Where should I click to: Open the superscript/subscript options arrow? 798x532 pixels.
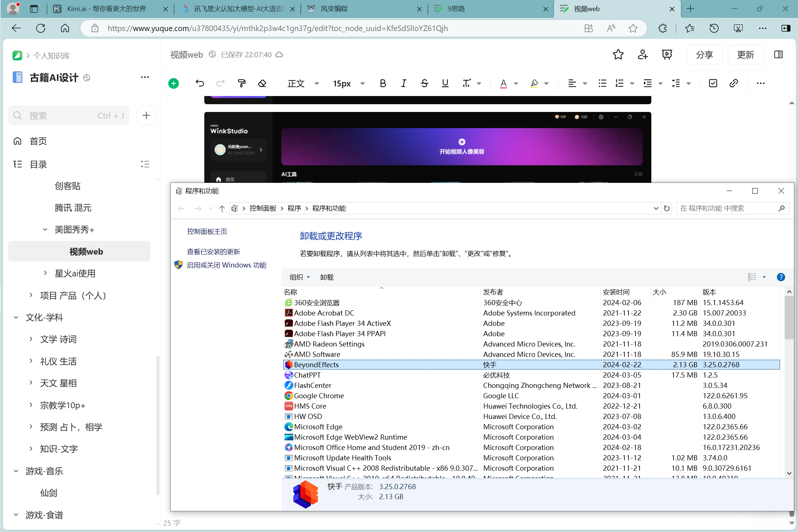479,83
